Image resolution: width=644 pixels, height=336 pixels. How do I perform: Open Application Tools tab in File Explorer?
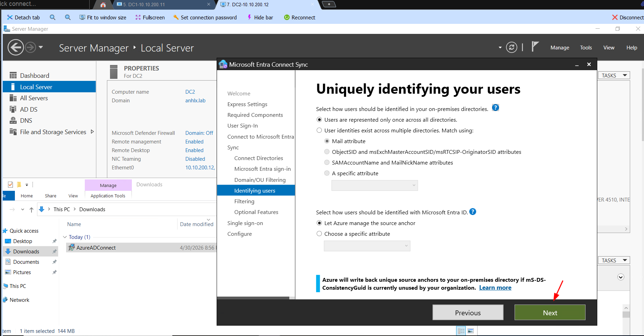(108, 196)
